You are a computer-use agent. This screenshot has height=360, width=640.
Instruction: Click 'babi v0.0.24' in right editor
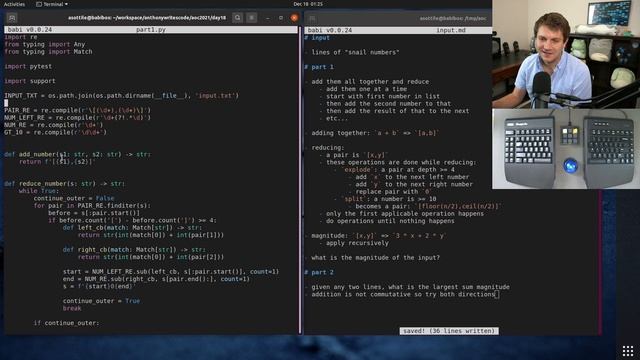[x=330, y=30]
